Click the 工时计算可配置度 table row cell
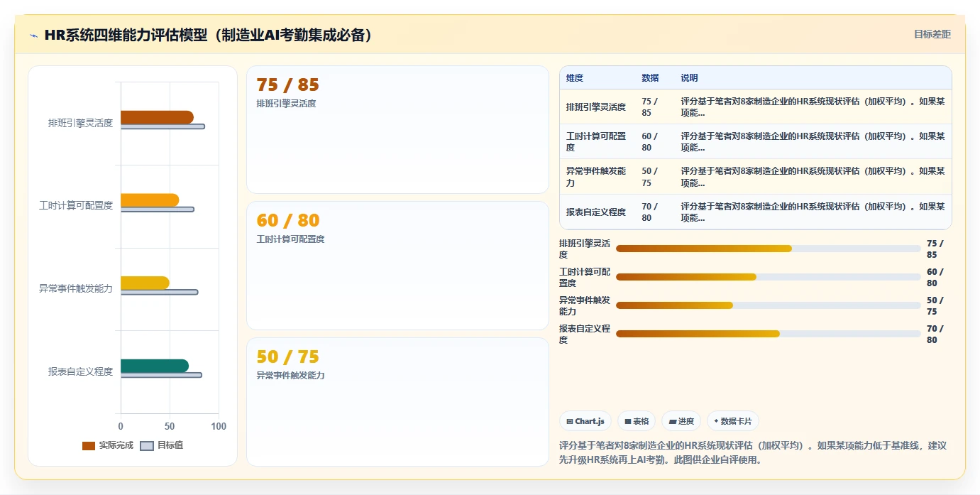 [x=596, y=142]
